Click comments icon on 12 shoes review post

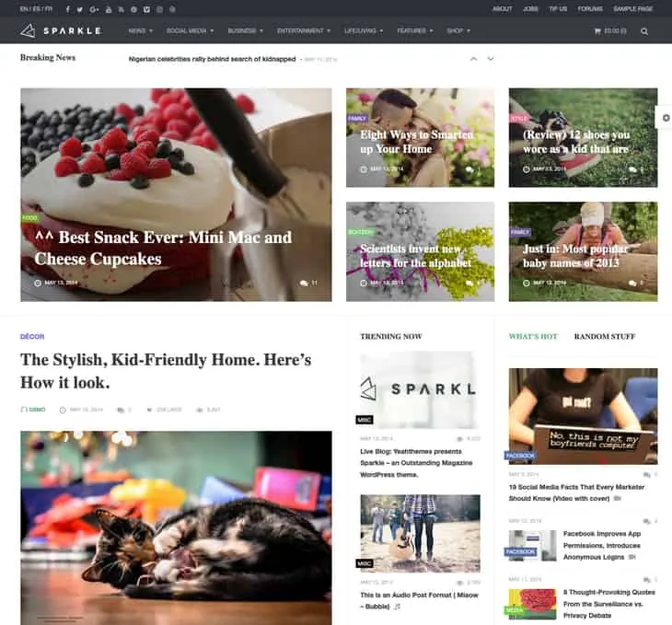632,169
